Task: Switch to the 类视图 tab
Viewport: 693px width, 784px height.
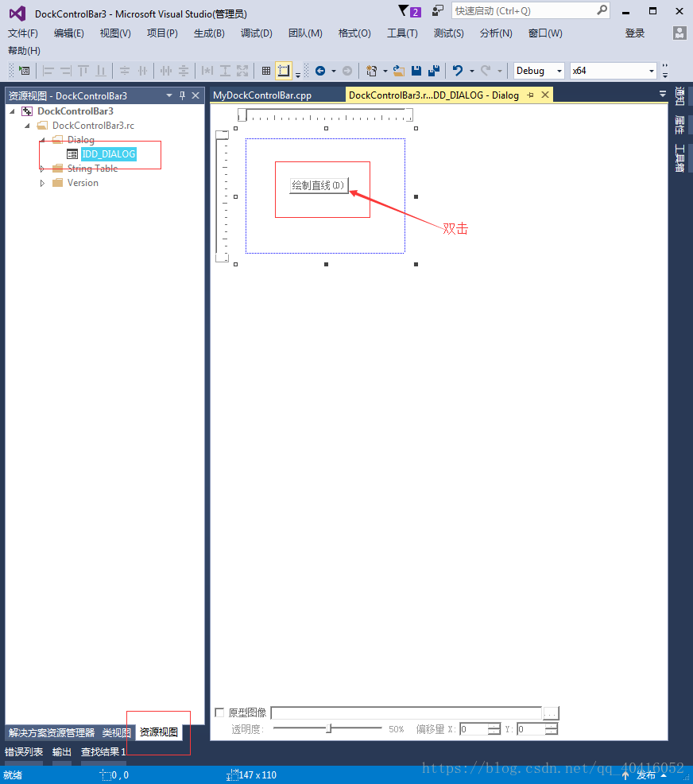Action: (116, 732)
